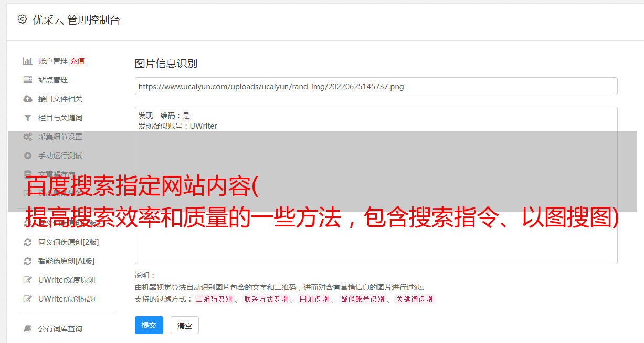Open 接口文件相关 in the sidebar
644x343 pixels.
pos(60,99)
